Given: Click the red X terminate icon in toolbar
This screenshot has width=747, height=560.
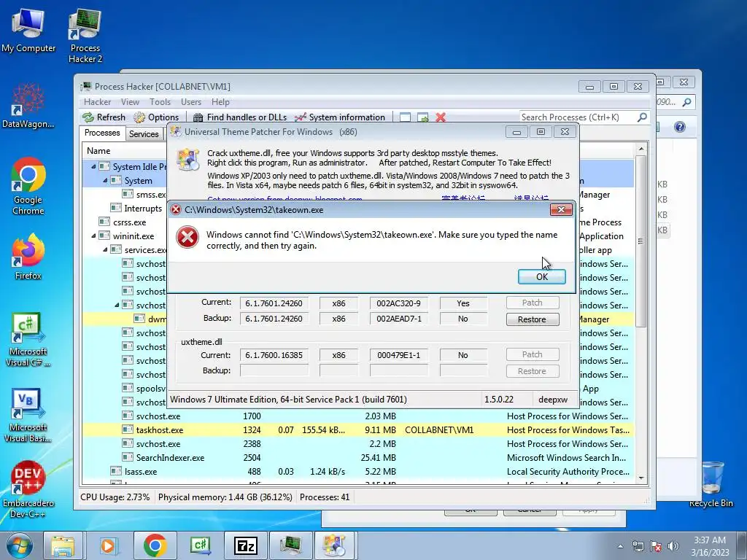Looking at the screenshot, I should [441, 117].
